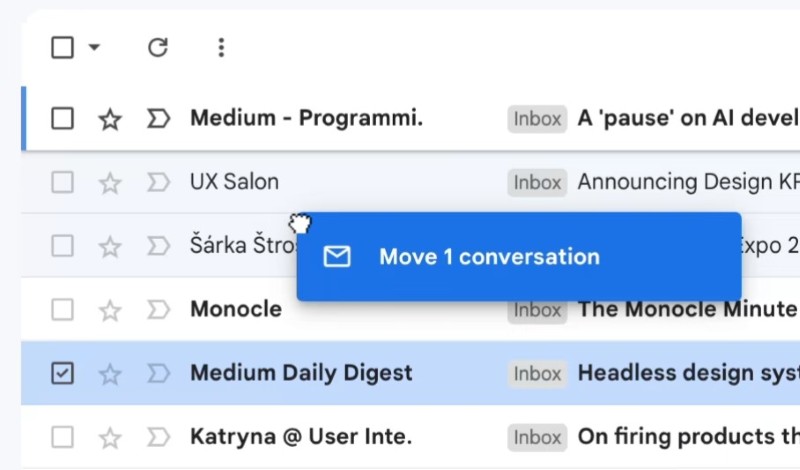Open the More options three-dot menu

pyautogui.click(x=221, y=47)
